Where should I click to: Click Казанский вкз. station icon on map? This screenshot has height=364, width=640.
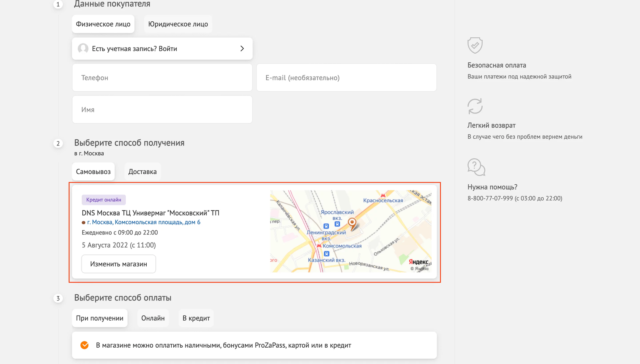pos(326,254)
